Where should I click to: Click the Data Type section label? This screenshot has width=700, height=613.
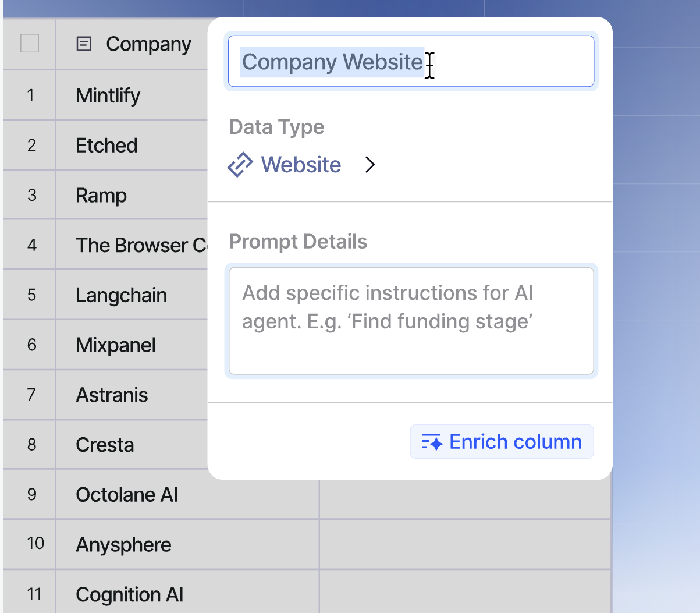(276, 127)
